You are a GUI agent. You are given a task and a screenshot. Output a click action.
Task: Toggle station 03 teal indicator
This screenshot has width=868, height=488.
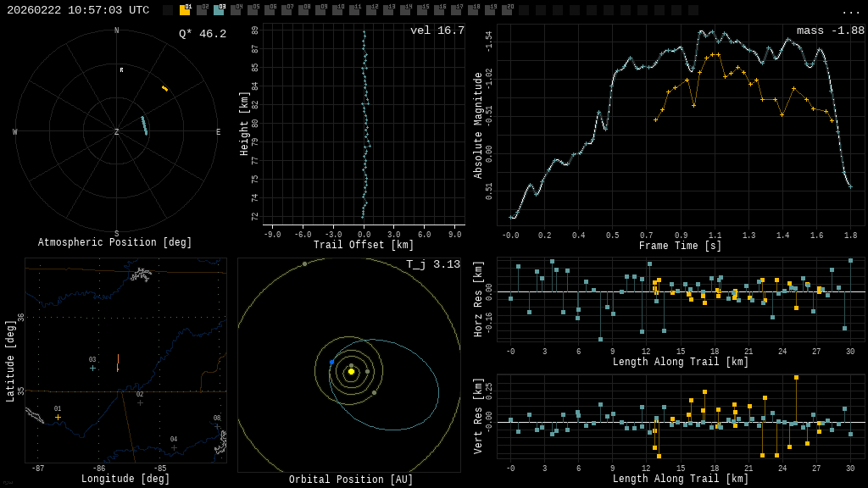tap(219, 10)
